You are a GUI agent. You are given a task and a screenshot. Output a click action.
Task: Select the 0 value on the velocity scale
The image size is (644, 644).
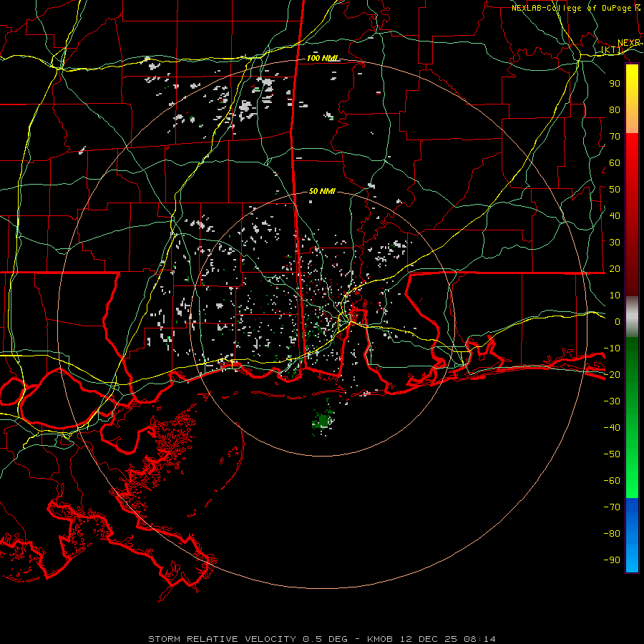(x=618, y=321)
